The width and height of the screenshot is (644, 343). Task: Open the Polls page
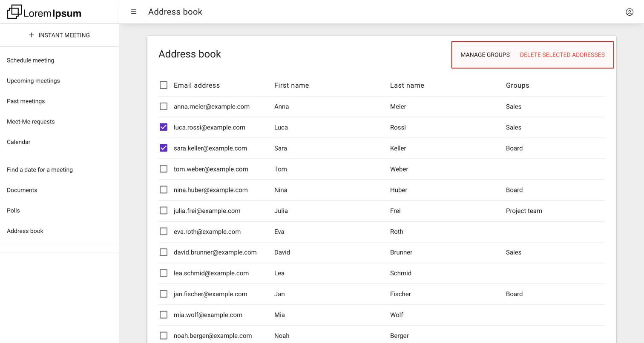13,211
